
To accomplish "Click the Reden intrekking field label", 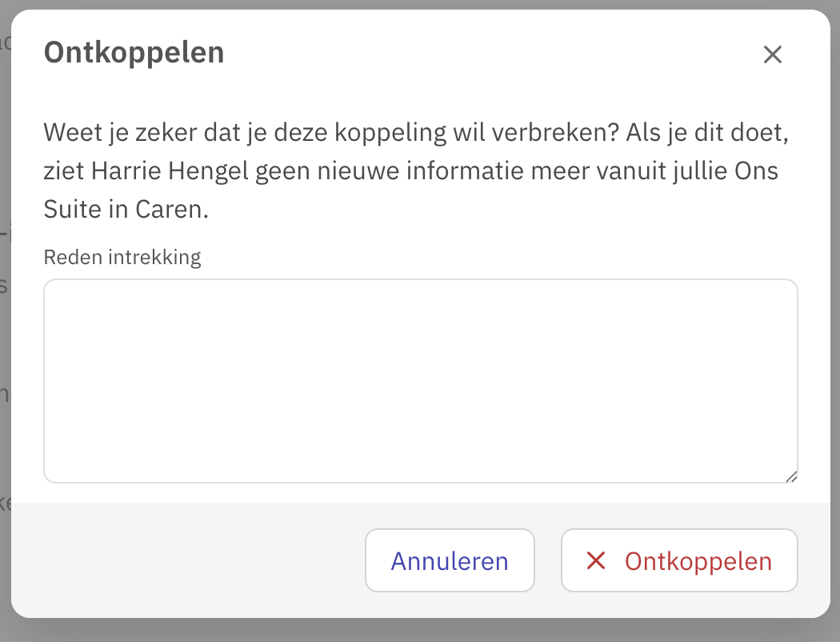I will point(122,257).
